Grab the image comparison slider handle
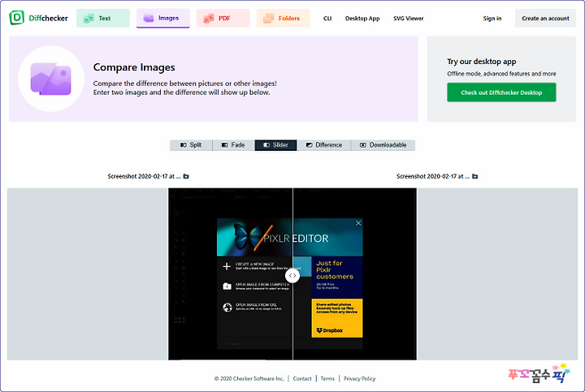This screenshot has width=585, height=392. 292,276
